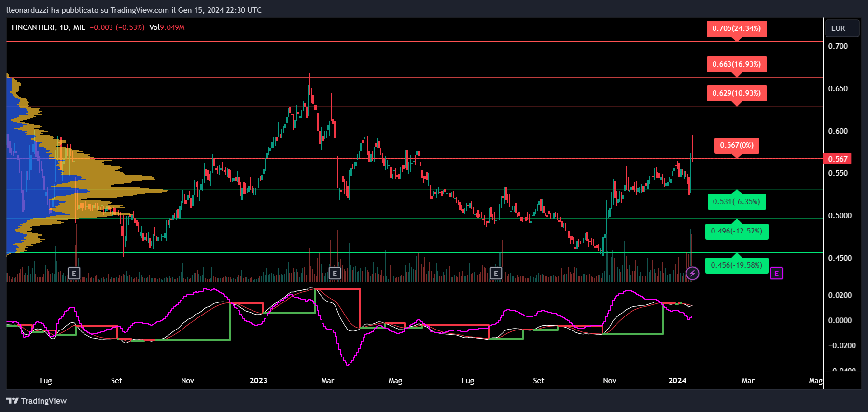This screenshot has height=412, width=868.
Task: Click the red 0.567 current price tag
Action: pos(838,159)
